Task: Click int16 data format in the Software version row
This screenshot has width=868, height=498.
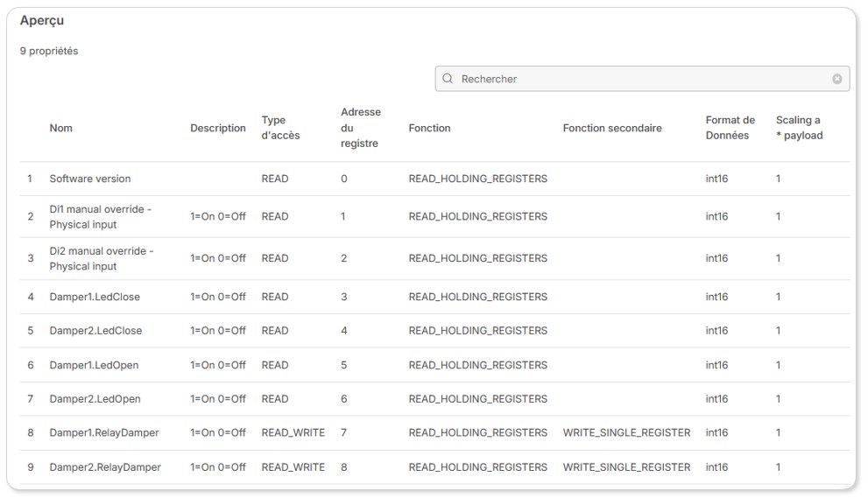Action: 716,179
